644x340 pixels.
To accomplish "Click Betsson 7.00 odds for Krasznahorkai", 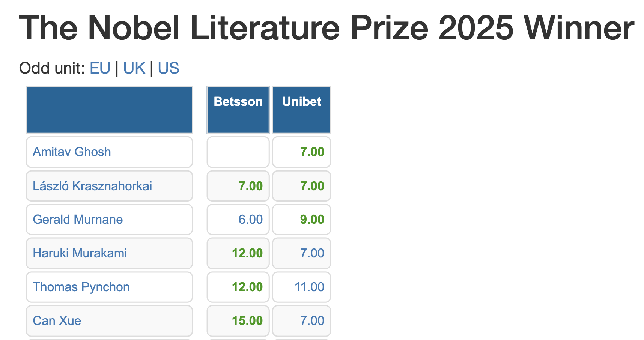I will pyautogui.click(x=251, y=186).
